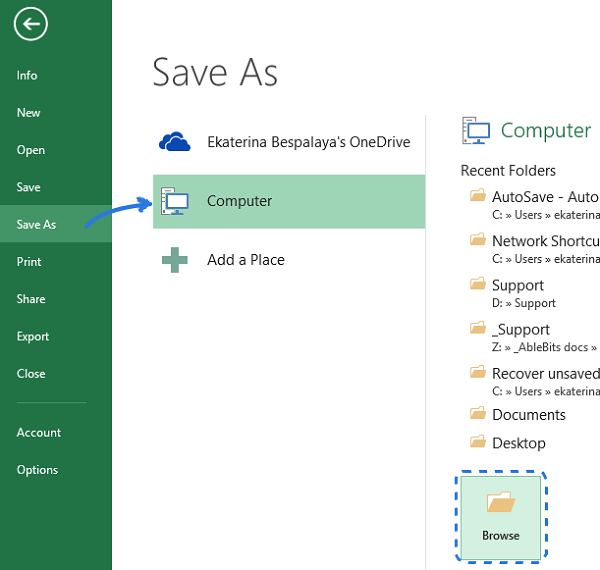600x570 pixels.
Task: Click the Browse folder icon
Action: 500,502
